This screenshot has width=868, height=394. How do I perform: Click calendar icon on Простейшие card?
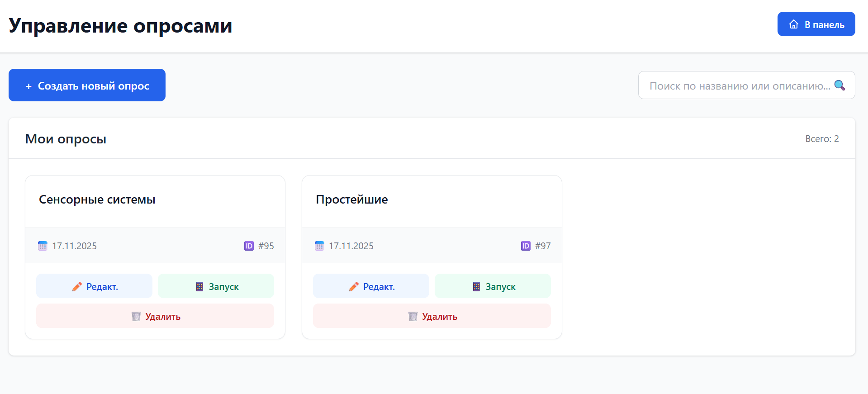click(319, 246)
